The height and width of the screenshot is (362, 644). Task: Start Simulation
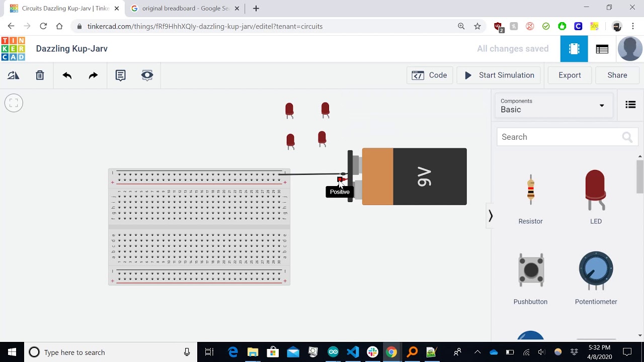(x=499, y=75)
